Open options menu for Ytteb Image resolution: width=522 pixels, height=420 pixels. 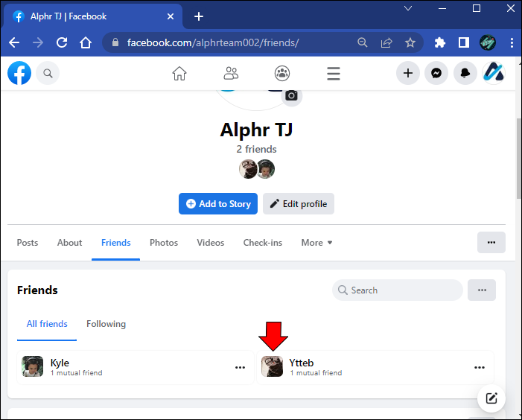coord(480,367)
